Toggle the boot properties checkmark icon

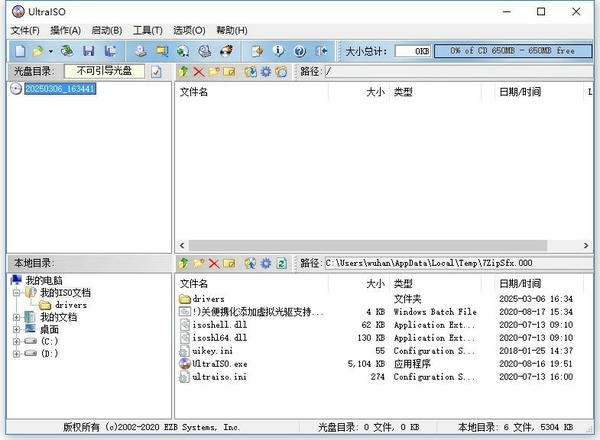[156, 72]
